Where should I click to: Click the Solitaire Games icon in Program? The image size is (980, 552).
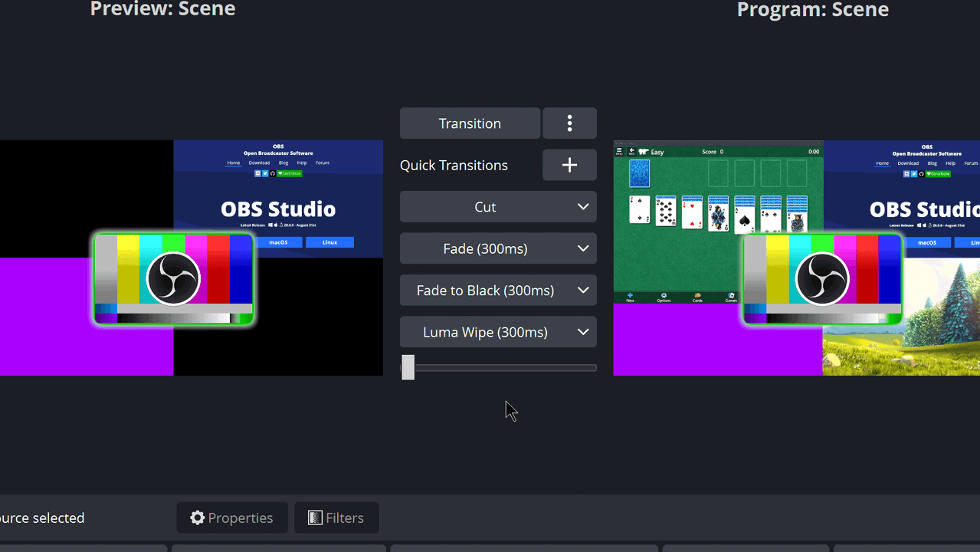[731, 297]
